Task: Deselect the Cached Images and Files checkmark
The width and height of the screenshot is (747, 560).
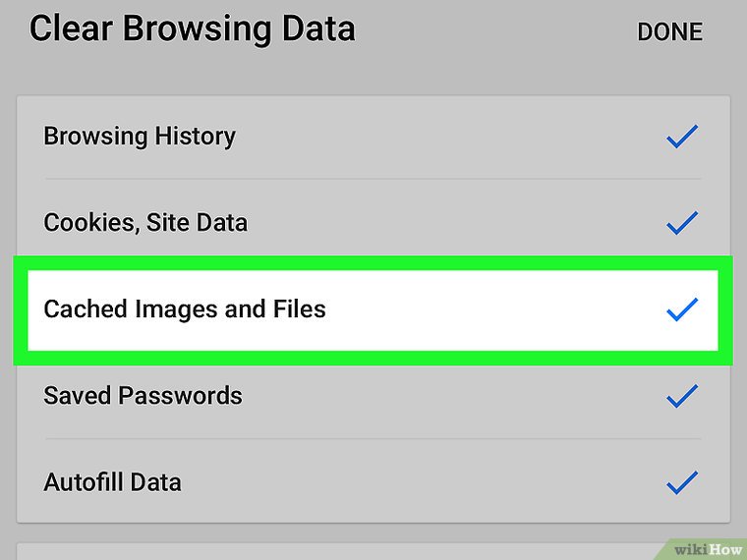Action: pos(681,309)
